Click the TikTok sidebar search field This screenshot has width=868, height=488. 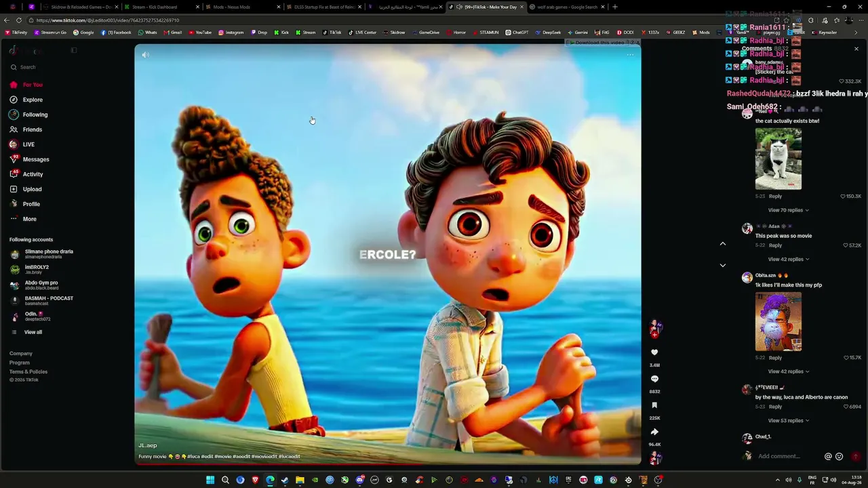(x=41, y=67)
